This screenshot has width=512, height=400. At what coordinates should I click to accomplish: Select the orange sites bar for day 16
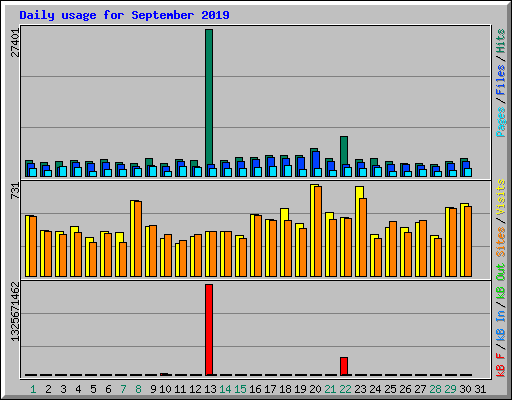pos(258,246)
